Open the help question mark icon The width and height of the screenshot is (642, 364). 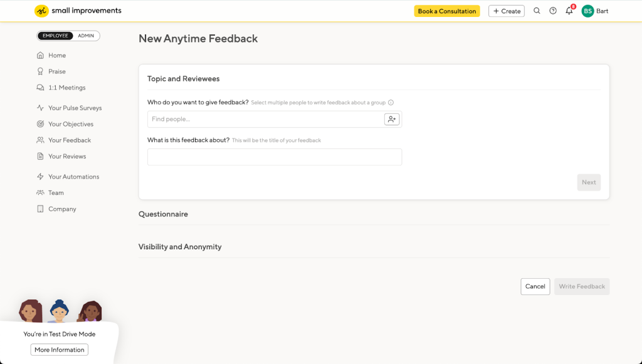553,11
